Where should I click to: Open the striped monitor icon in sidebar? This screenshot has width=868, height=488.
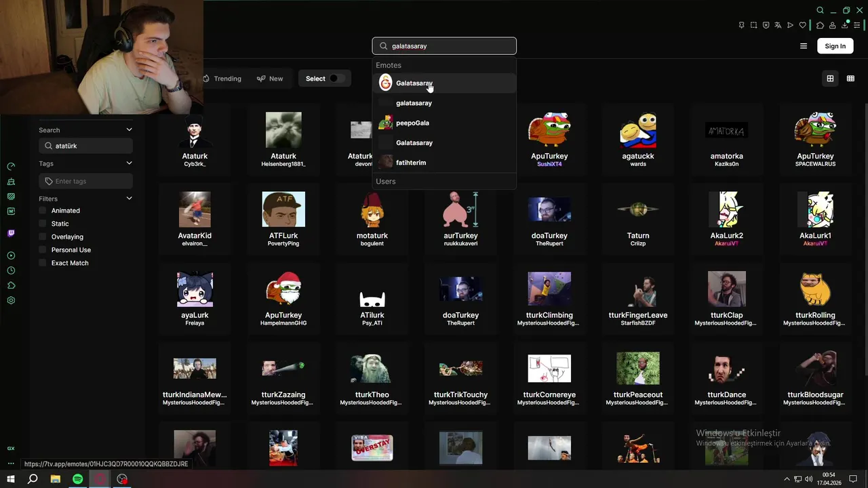pos(11,197)
